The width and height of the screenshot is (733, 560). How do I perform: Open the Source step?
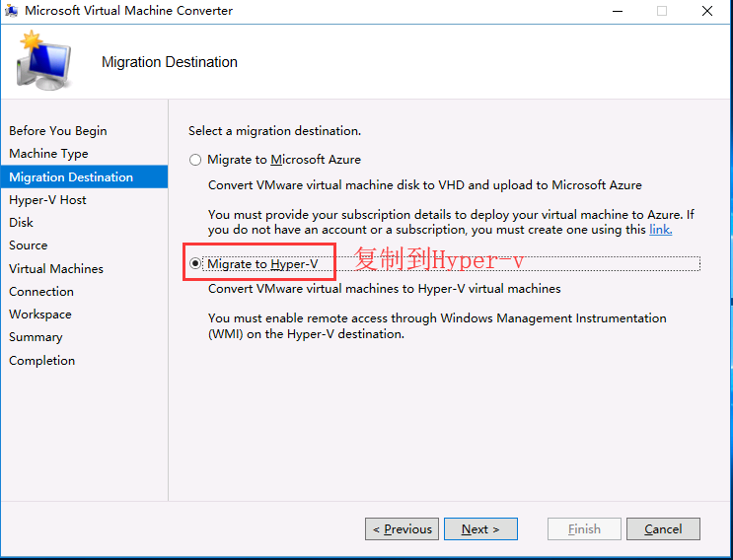28,245
